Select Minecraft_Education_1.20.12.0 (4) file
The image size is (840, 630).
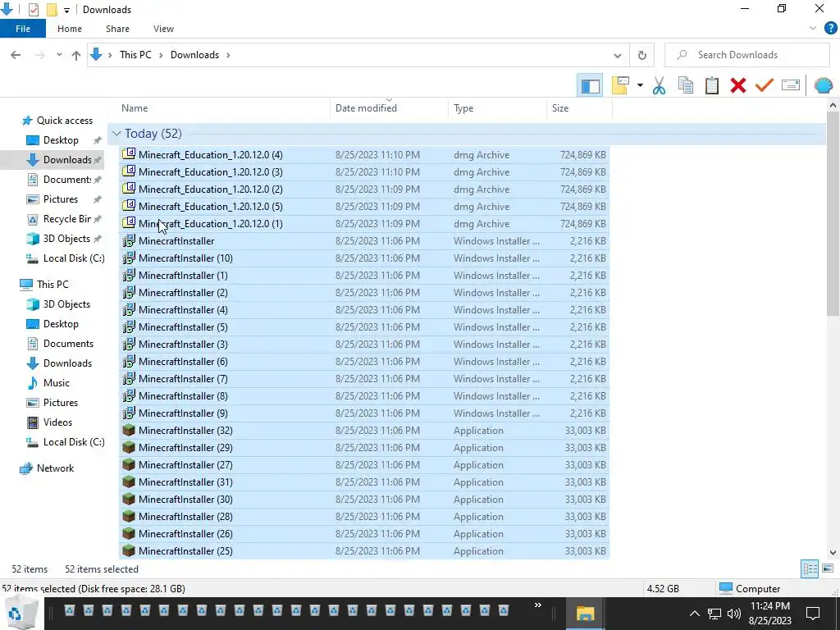(363, 155)
